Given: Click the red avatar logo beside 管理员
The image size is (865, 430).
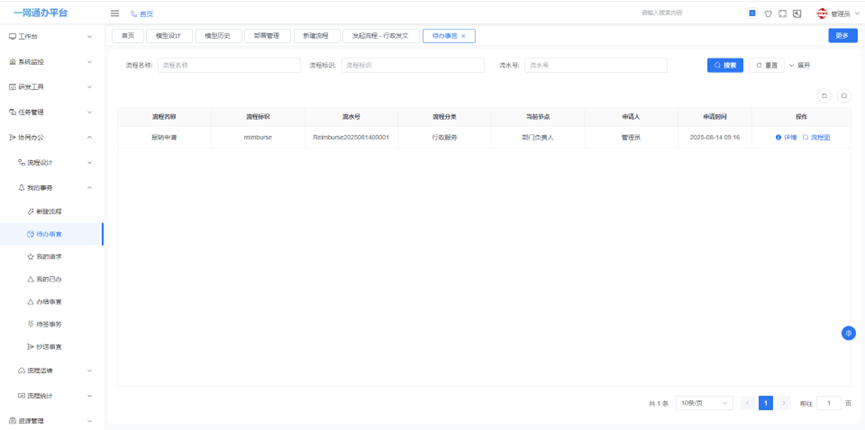Looking at the screenshot, I should pos(823,14).
